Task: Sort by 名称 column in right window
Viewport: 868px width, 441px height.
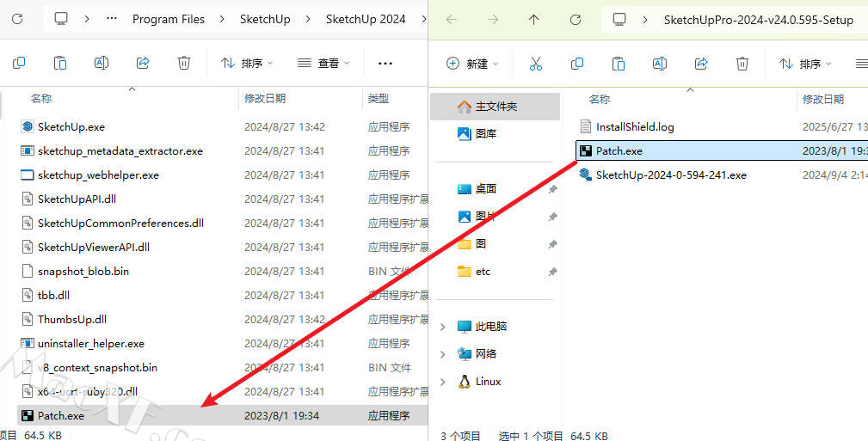Action: pyautogui.click(x=599, y=99)
